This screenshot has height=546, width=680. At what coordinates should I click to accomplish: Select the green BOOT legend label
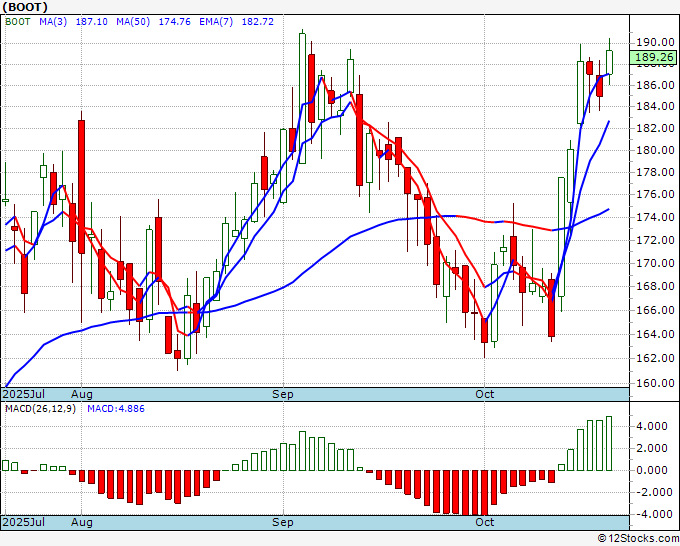(17, 22)
